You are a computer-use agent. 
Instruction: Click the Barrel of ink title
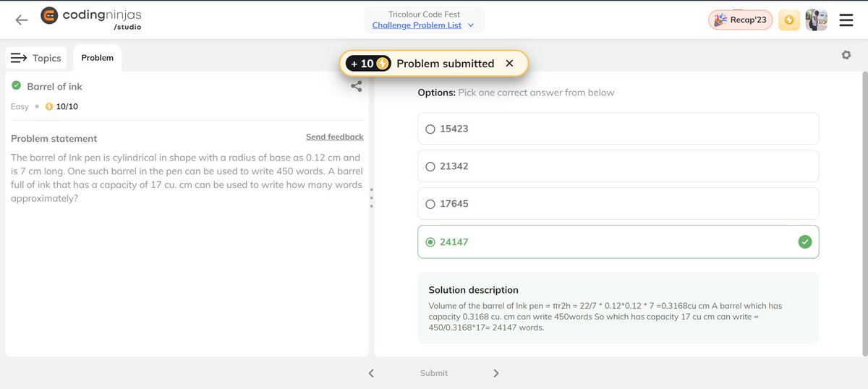coord(55,87)
